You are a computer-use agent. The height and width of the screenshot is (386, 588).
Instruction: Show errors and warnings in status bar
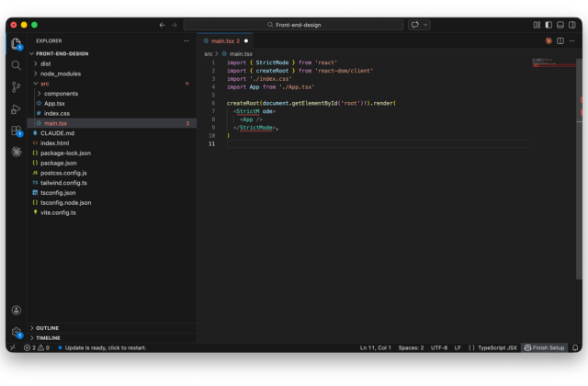click(x=37, y=347)
